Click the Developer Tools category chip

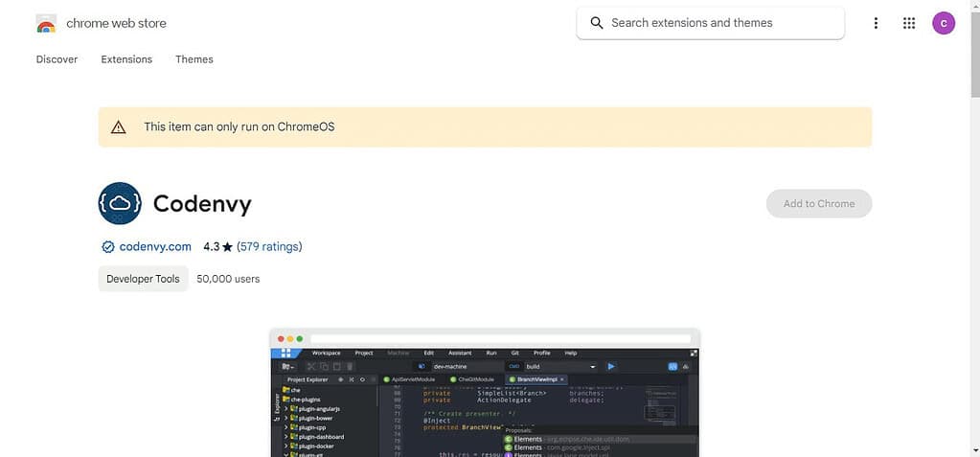pos(143,279)
